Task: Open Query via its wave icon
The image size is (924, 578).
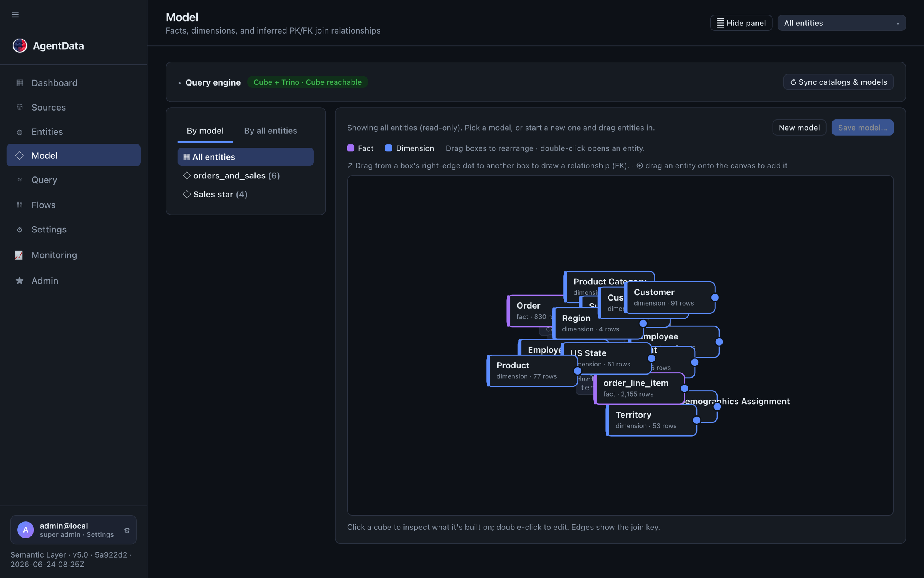Action: [20, 180]
